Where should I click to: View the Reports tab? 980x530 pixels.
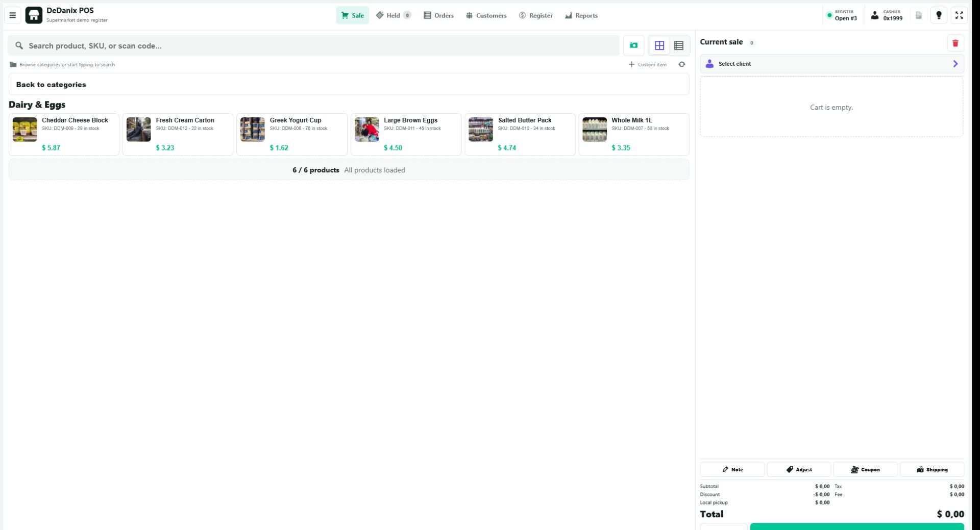point(581,15)
